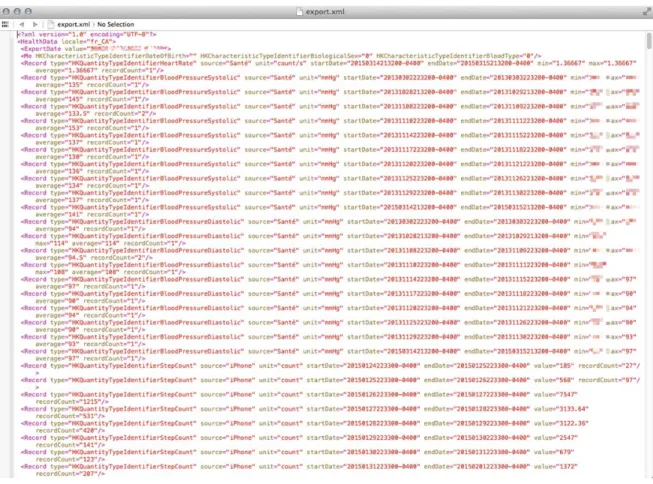This screenshot has height=484, width=653.
Task: Click the vertical scrollbar thumb
Action: (x=649, y=41)
